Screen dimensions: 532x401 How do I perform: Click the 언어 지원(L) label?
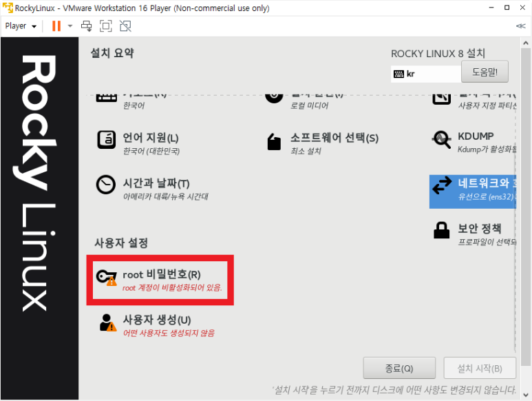click(x=151, y=138)
